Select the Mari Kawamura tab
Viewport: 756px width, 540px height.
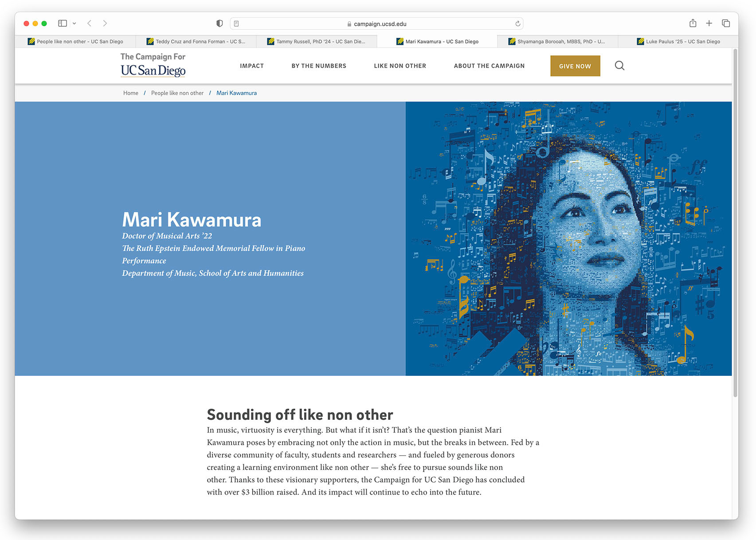coord(437,41)
